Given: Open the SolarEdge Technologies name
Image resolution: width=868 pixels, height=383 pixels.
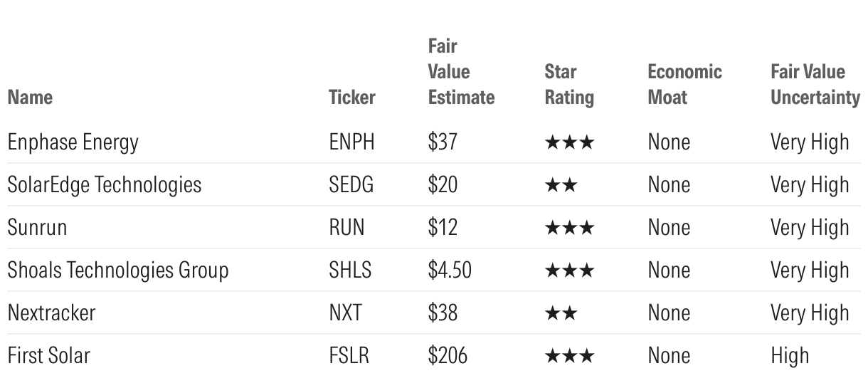Looking at the screenshot, I should 104,185.
